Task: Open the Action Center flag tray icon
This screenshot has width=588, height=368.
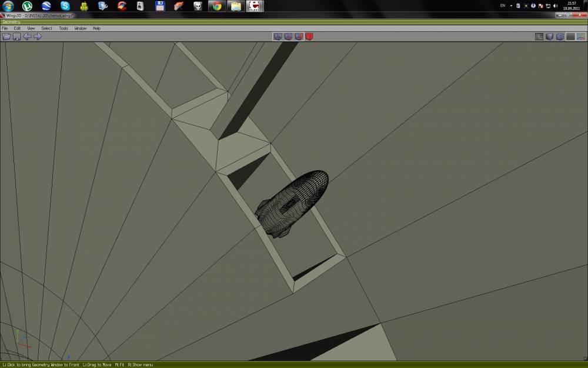Action: [x=540, y=6]
